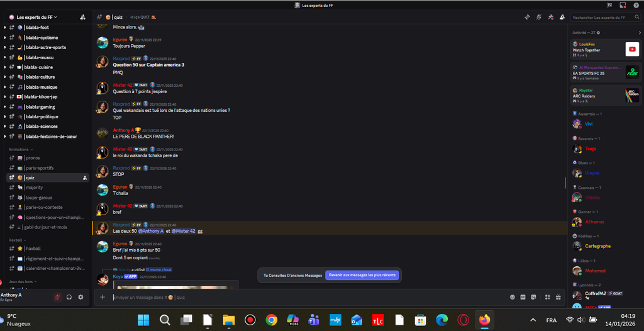Open volume speaker icon in system tray
644x331 pixels.
580,320
